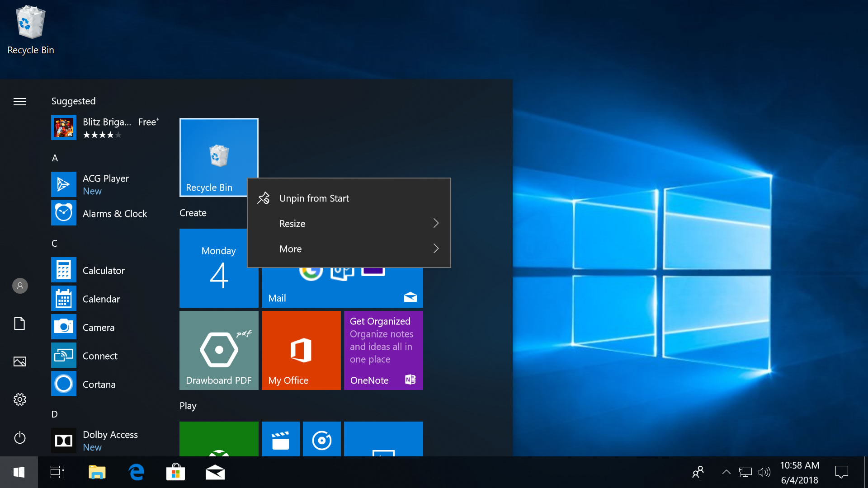The height and width of the screenshot is (488, 868).
Task: Open Settings from the Start sidebar
Action: 19,399
